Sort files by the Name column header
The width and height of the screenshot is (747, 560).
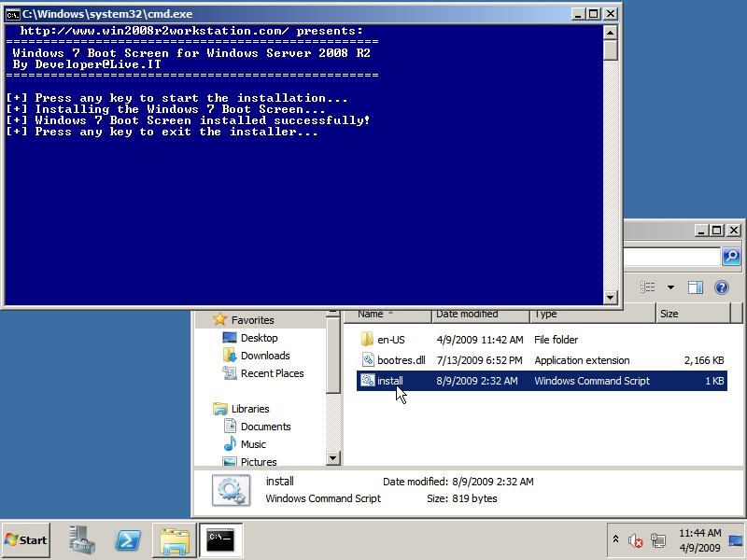pyautogui.click(x=388, y=315)
